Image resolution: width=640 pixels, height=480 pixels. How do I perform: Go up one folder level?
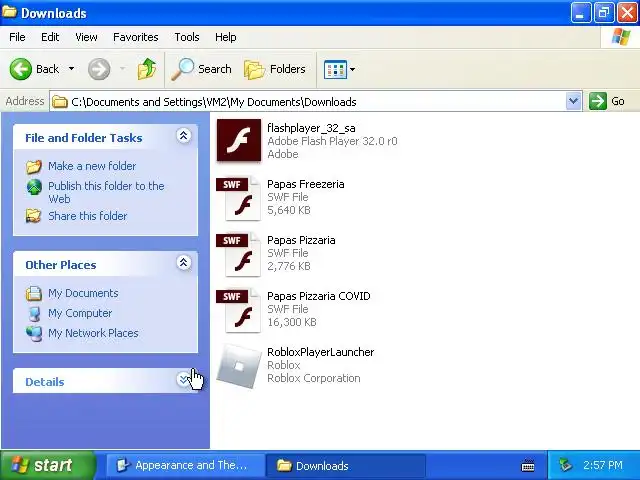pos(147,69)
